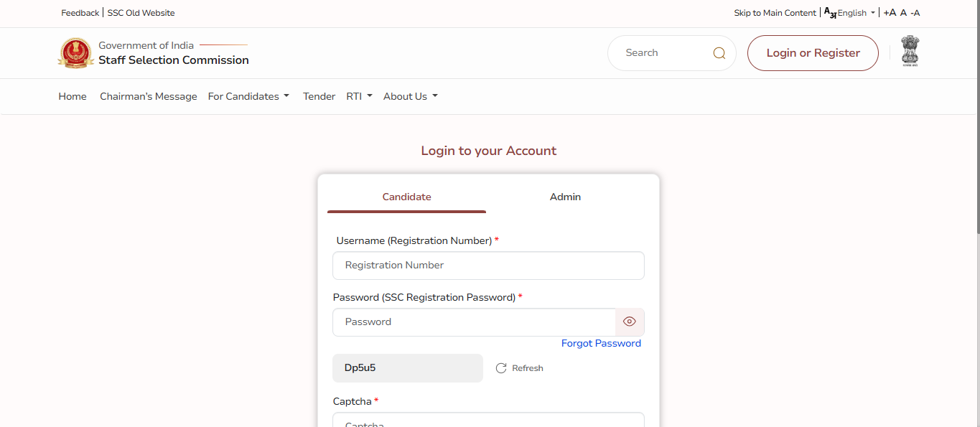Show the entered password with the eye toggle

(x=630, y=322)
